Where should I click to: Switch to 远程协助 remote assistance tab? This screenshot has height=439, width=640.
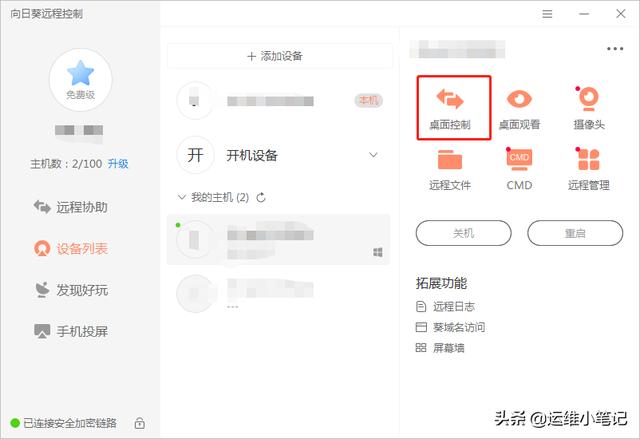(x=71, y=207)
